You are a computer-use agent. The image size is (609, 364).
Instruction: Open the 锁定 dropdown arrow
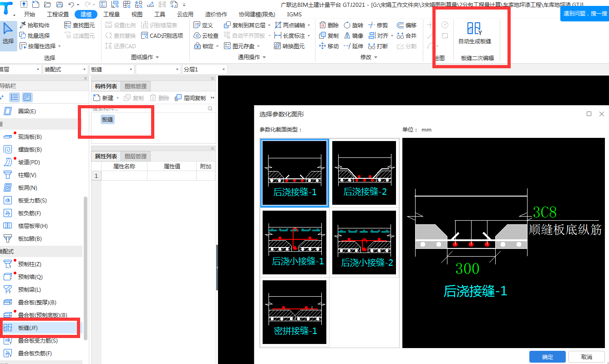[x=217, y=46]
